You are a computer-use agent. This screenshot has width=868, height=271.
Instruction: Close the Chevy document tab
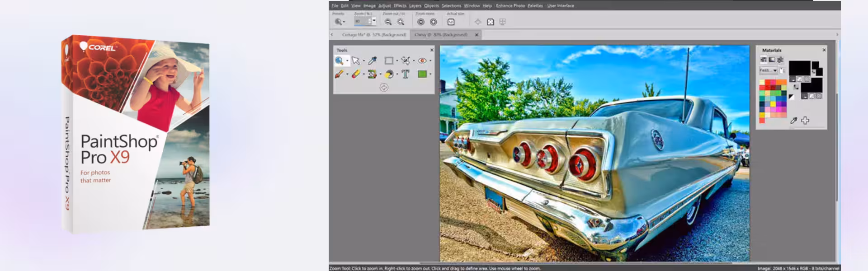click(x=476, y=35)
